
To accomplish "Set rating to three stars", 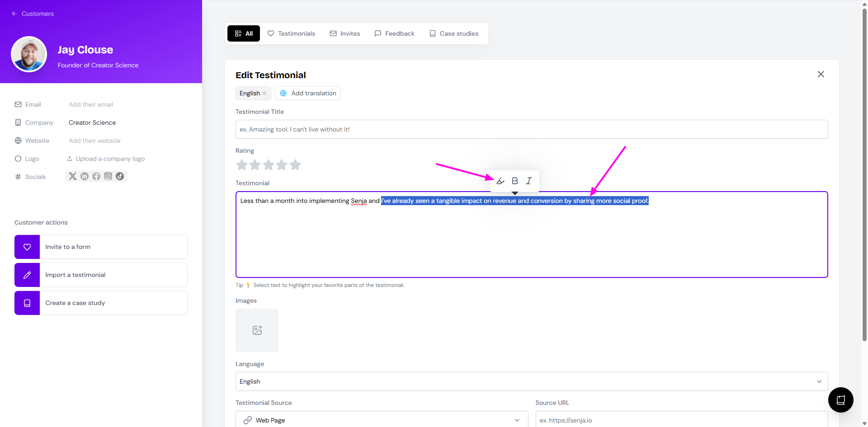I will 269,165.
